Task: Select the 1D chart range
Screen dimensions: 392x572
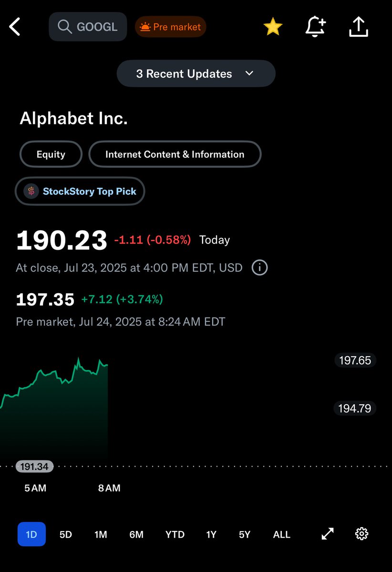Action: (x=31, y=534)
